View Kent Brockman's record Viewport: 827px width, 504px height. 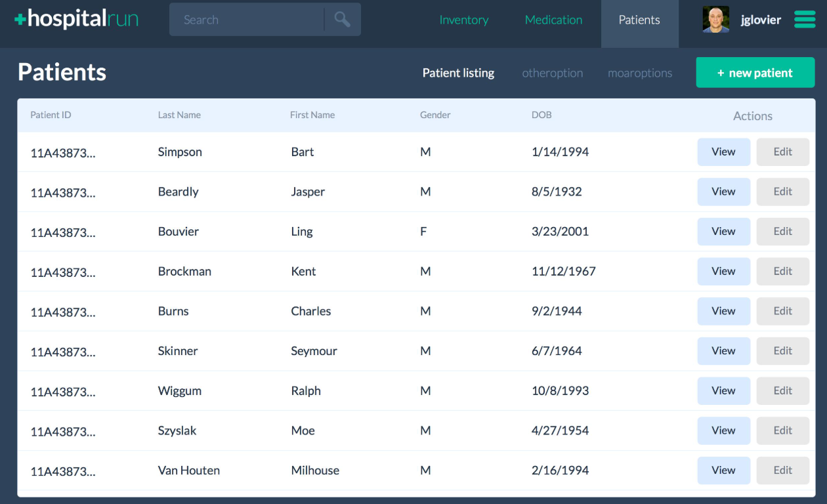(x=723, y=271)
